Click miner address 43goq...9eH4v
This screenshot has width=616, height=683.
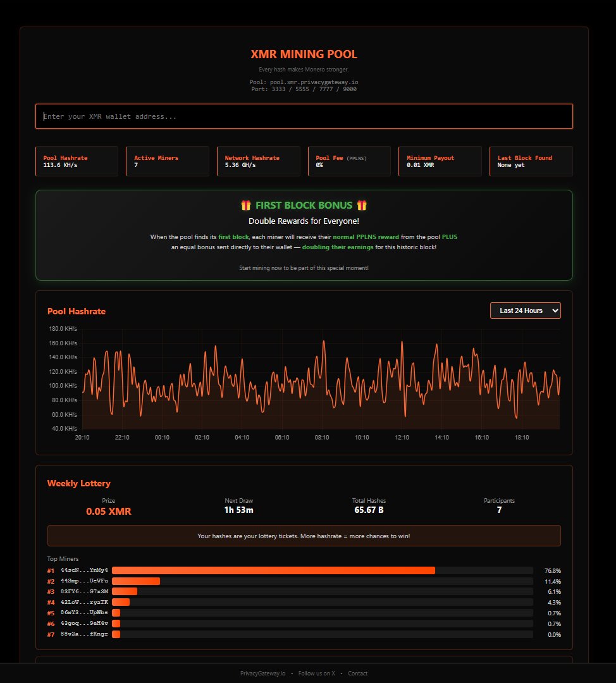coord(84,624)
